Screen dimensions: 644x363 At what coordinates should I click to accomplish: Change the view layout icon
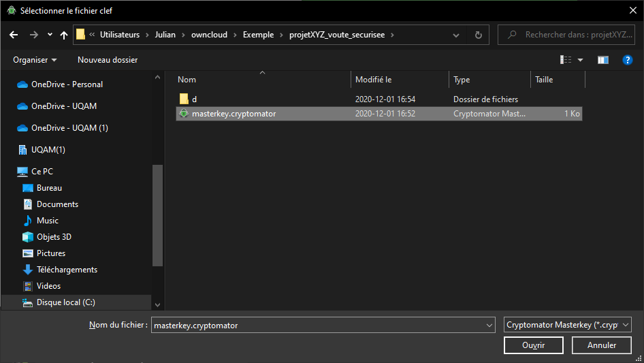(x=566, y=60)
